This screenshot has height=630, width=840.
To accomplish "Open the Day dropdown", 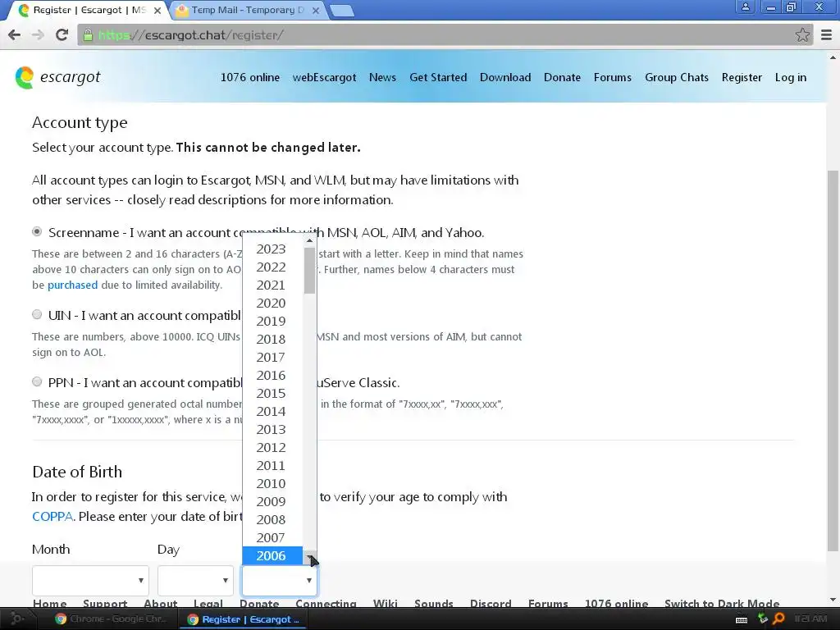I will [195, 580].
